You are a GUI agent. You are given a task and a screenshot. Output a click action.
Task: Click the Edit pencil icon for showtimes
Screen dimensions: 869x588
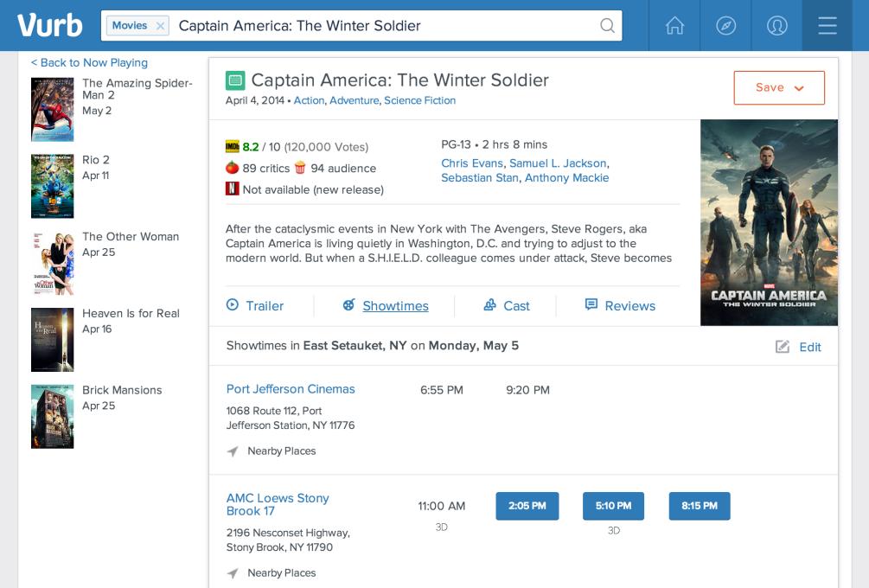coord(783,347)
